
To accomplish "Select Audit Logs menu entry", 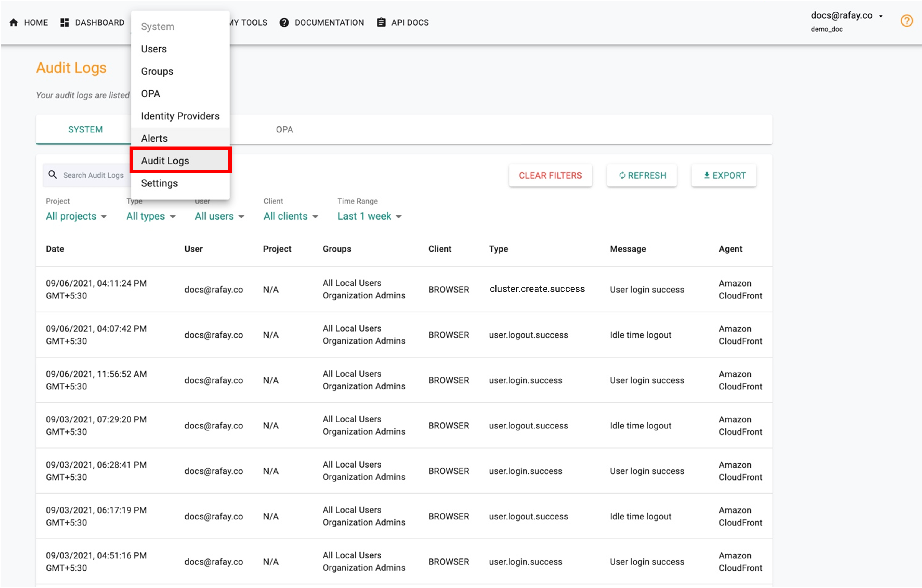I will [180, 161].
